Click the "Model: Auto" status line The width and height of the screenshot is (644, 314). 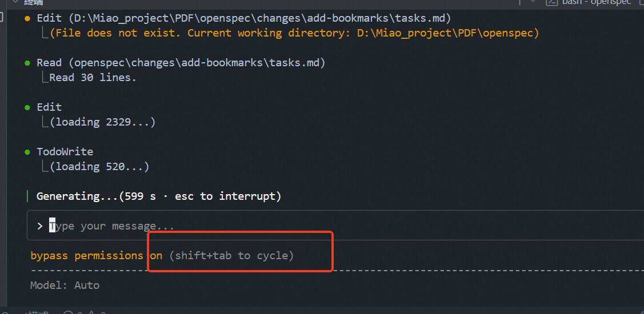tap(65, 285)
